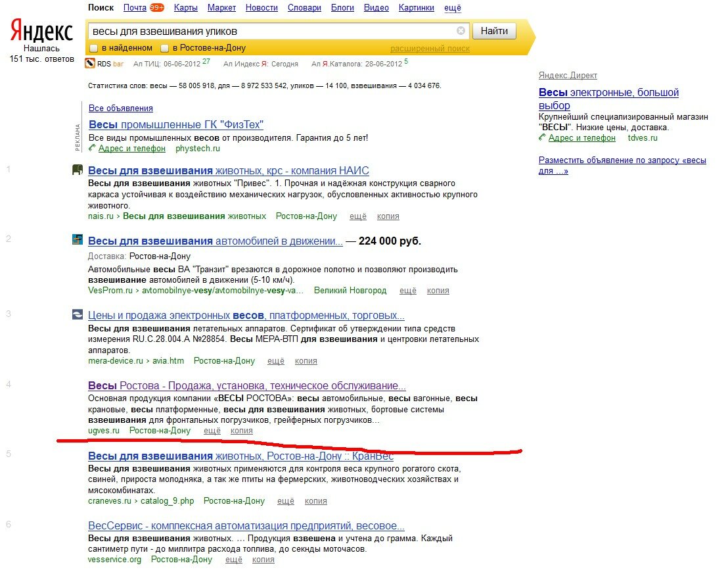Open the 'расширенный поиск' link
This screenshot has height=578, width=728.
pos(430,48)
